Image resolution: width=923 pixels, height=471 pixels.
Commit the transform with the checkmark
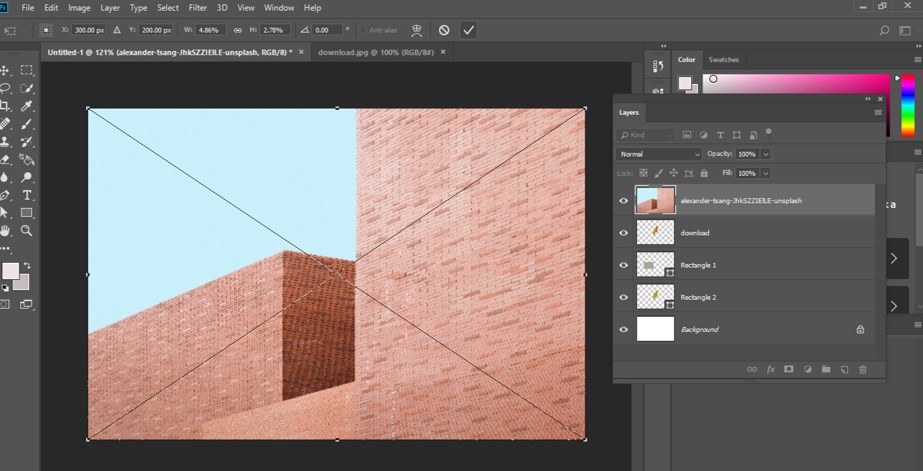468,30
